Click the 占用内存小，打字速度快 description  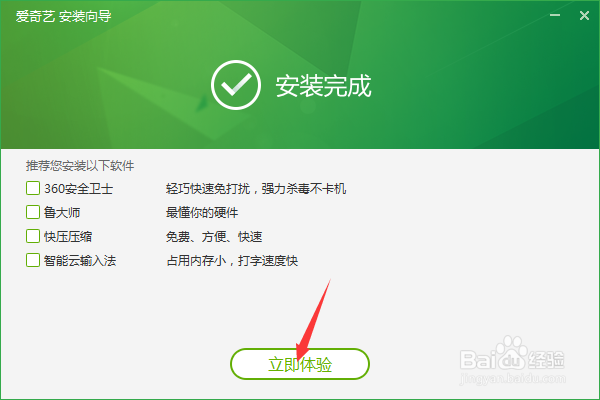point(232,261)
